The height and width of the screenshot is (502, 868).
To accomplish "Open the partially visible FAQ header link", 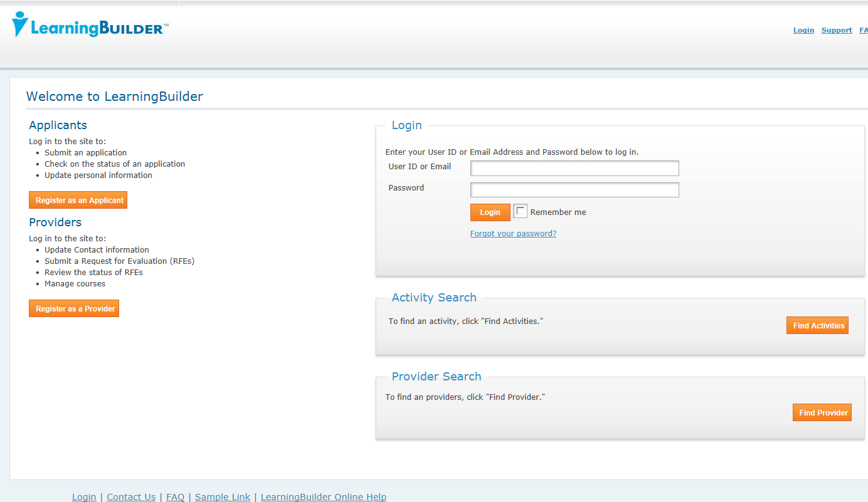I will click(864, 30).
